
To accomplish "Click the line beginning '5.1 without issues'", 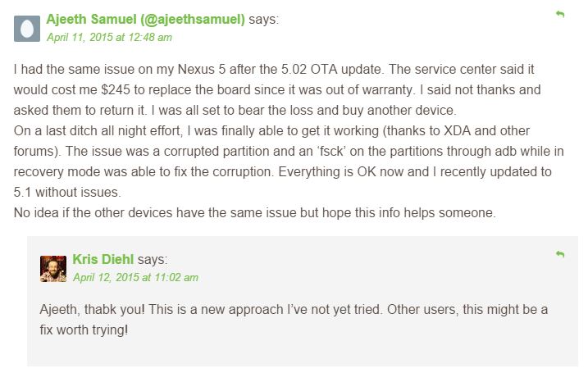I will tap(67, 193).
